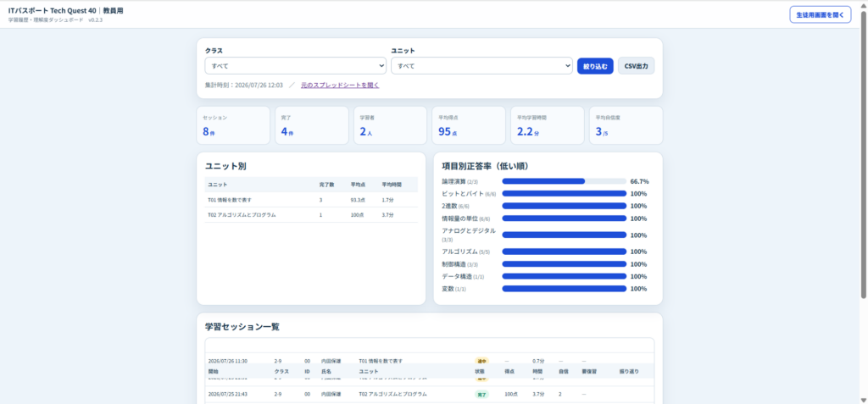868x404 pixels.
Task: Click the 振り返り column header in sessions
Action: click(629, 371)
